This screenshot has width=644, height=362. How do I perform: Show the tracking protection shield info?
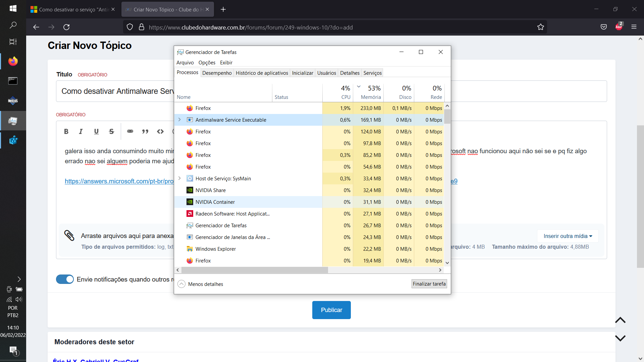coord(130,27)
